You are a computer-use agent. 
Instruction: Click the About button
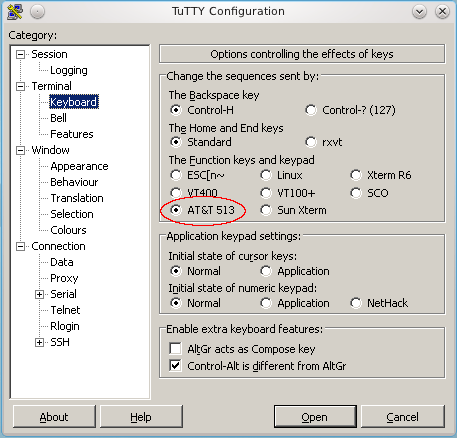(54, 417)
